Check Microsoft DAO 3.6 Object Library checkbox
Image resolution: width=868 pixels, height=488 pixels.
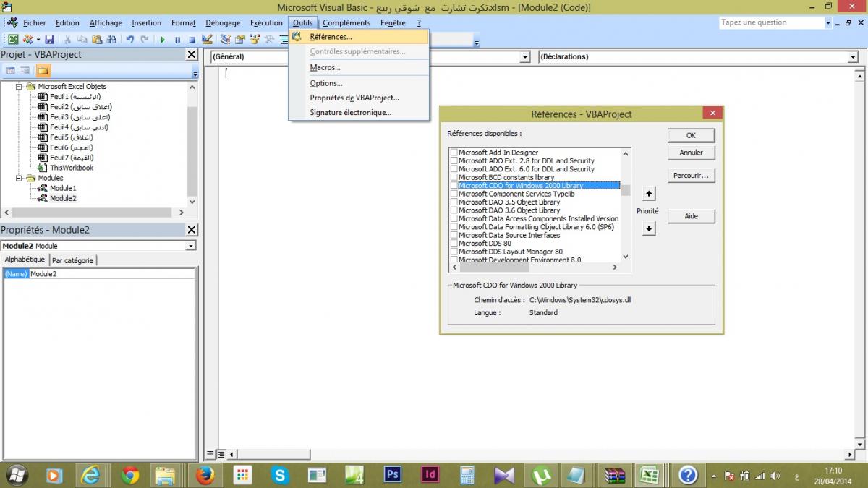[x=454, y=210]
